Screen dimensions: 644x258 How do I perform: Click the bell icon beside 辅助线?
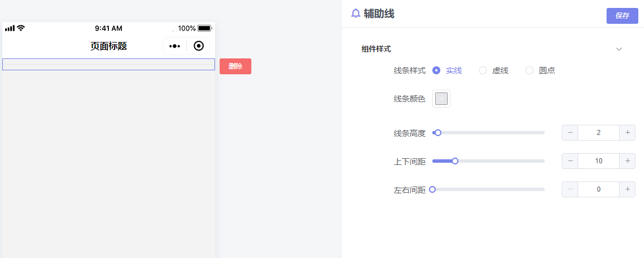(356, 14)
